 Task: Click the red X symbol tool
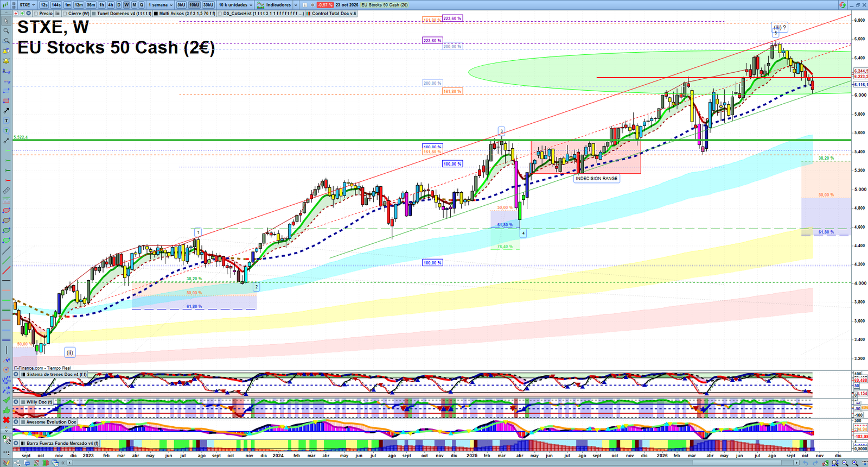(x=6, y=420)
